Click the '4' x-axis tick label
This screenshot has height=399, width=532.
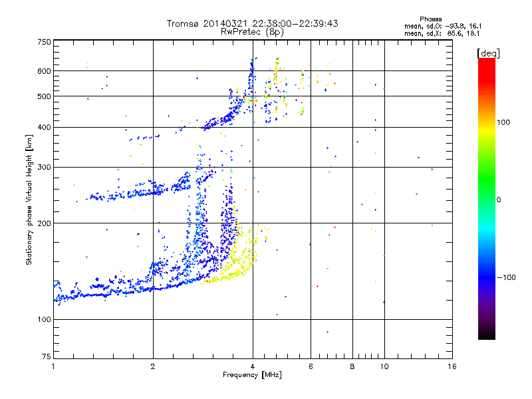[253, 366]
